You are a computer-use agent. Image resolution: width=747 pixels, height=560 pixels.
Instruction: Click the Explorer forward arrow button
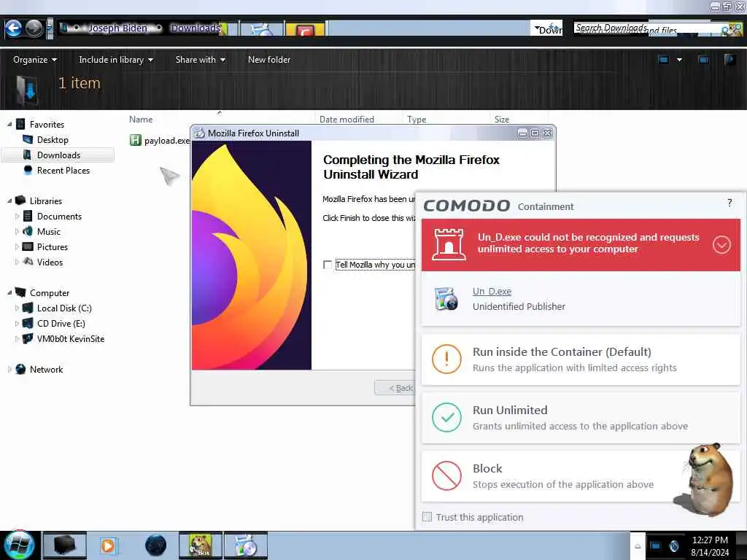pyautogui.click(x=34, y=28)
